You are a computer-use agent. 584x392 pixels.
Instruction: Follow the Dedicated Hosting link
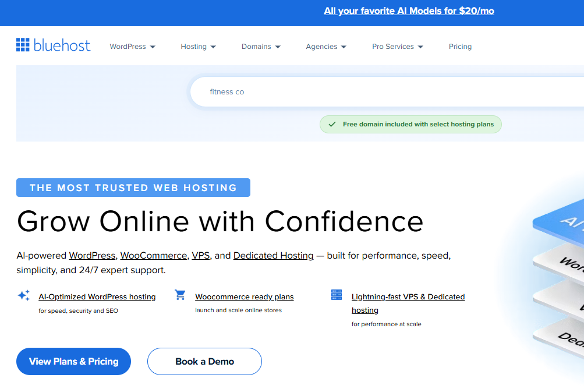[274, 256]
